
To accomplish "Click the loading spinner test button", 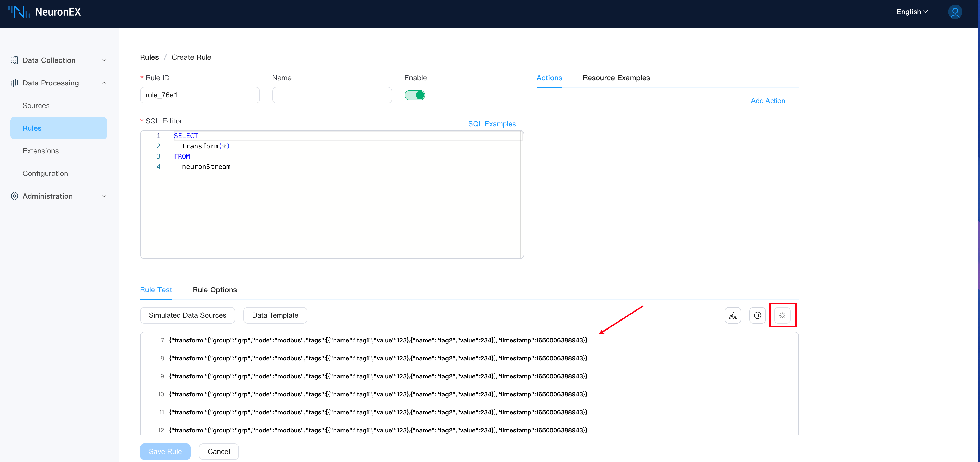I will 782,315.
